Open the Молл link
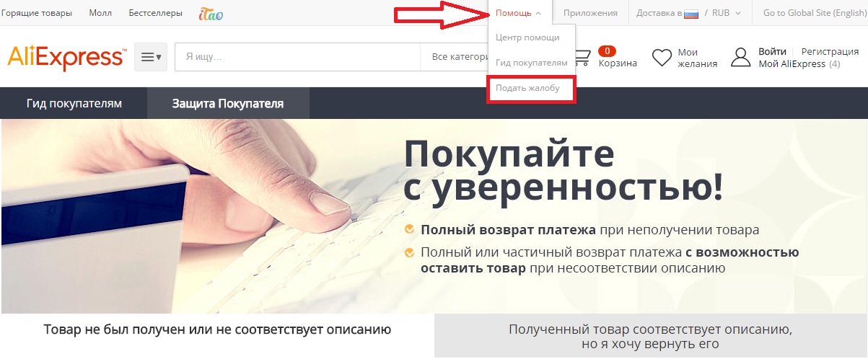 tap(100, 13)
